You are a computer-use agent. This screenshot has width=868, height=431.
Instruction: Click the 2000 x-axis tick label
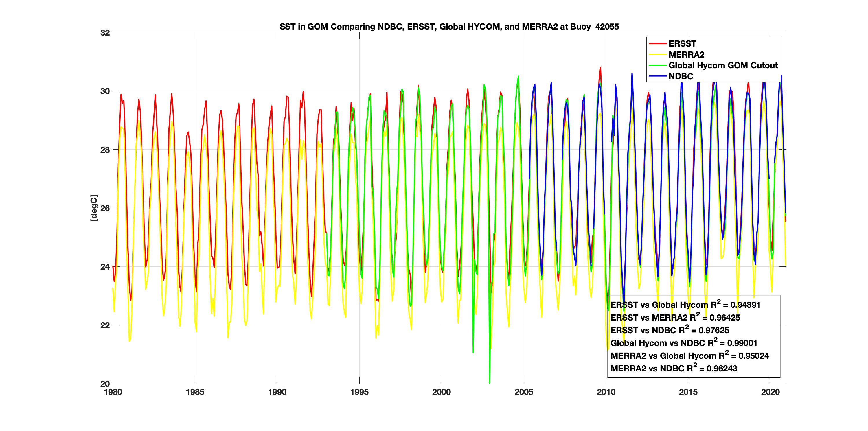442,392
